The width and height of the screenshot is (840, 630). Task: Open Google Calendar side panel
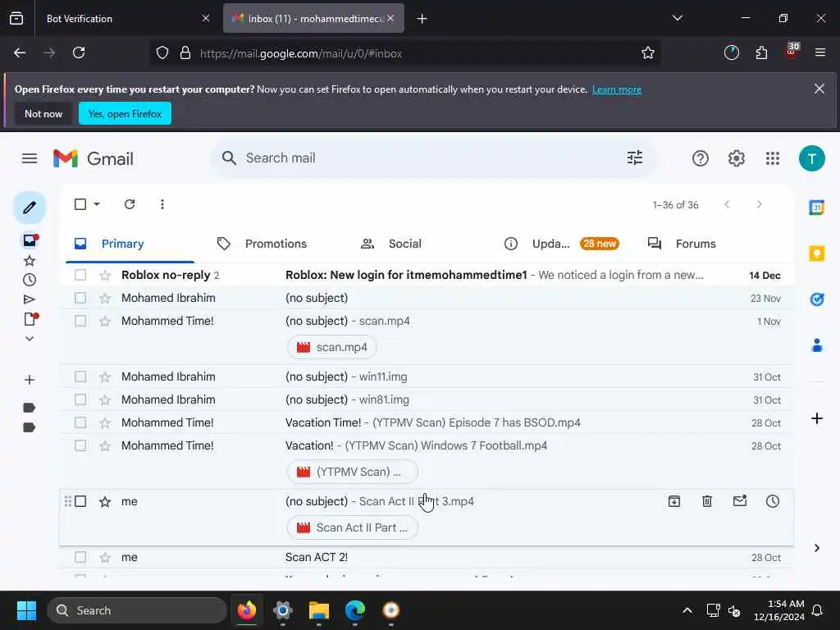[817, 208]
